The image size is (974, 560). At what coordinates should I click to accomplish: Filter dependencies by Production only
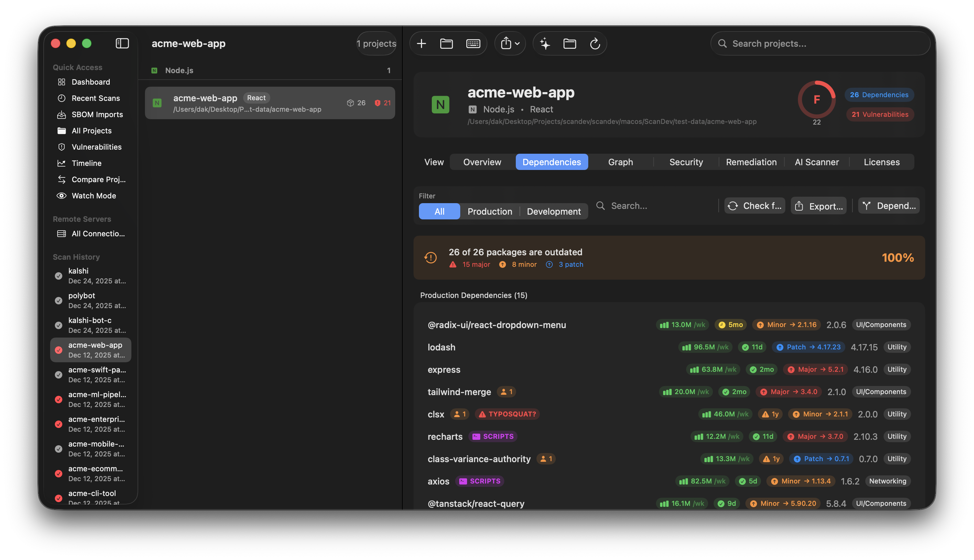coord(489,211)
